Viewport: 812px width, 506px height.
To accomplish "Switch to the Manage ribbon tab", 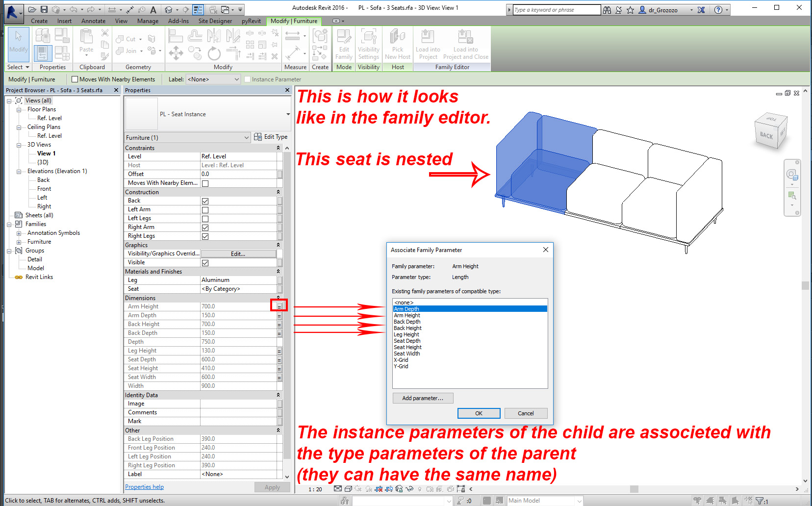I will [x=148, y=21].
